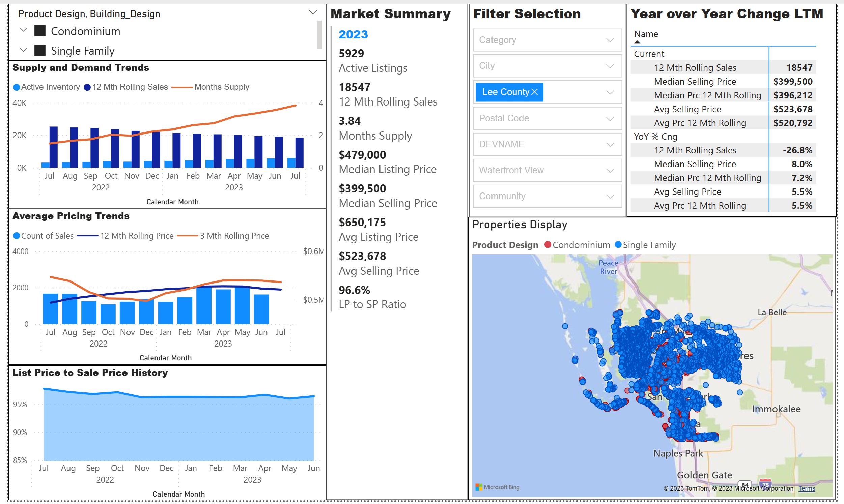
Task: Toggle the Condominium checkbox
Action: 40,31
